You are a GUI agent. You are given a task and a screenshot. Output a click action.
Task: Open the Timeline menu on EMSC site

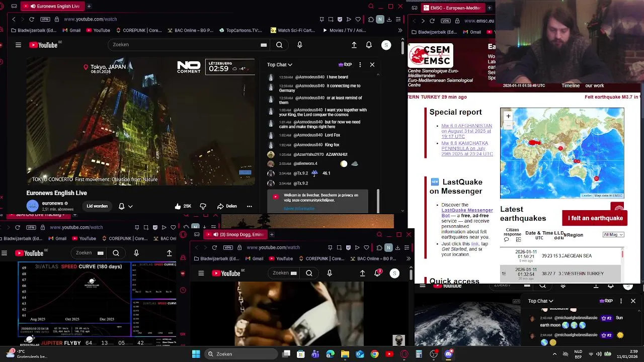(x=571, y=85)
